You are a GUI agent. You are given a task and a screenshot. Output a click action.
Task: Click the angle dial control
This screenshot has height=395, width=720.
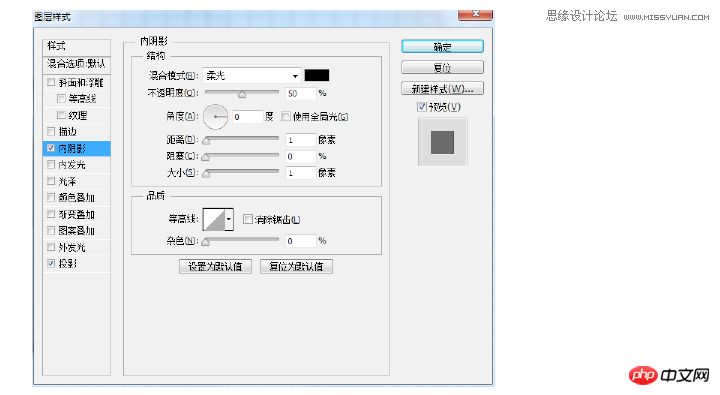click(215, 116)
